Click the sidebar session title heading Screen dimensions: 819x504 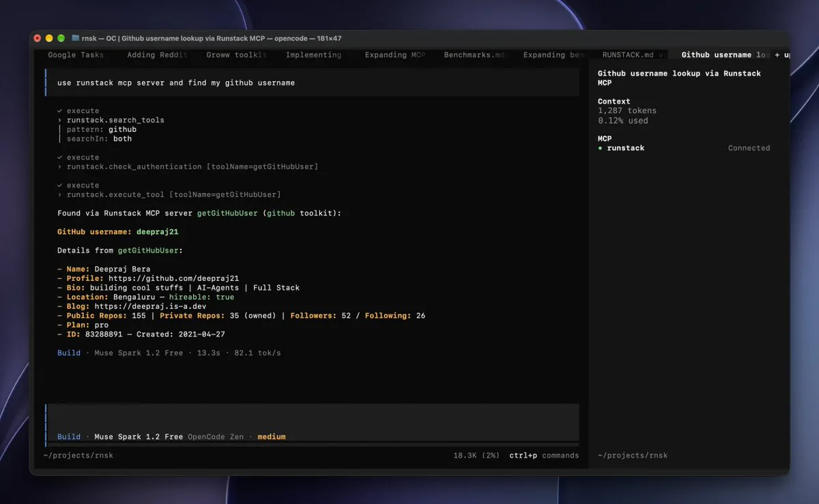click(679, 78)
